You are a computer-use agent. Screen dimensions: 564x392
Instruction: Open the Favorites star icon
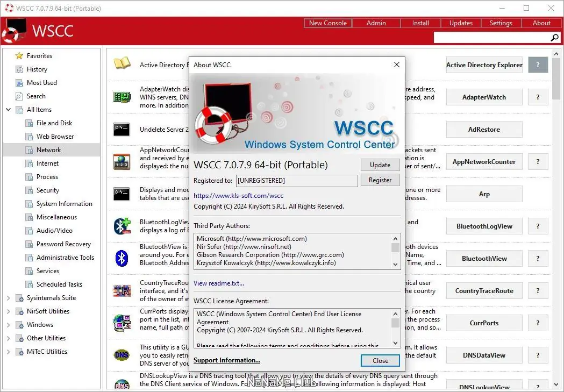click(19, 56)
